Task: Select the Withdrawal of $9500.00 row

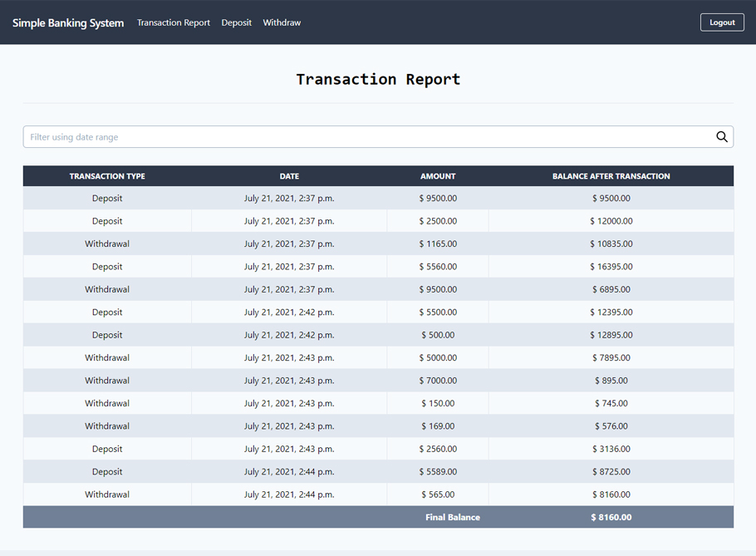Action: tap(378, 288)
